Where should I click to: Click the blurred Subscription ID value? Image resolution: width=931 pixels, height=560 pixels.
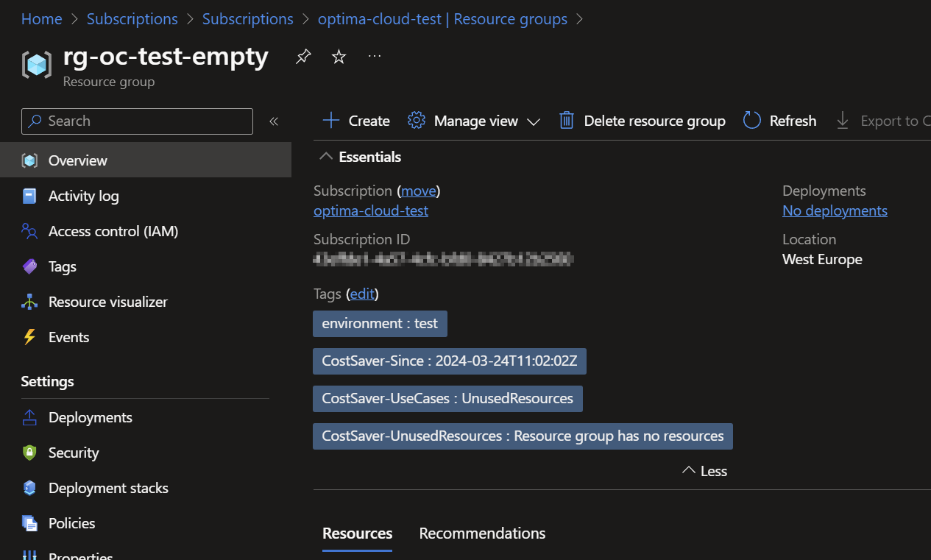[x=443, y=259]
